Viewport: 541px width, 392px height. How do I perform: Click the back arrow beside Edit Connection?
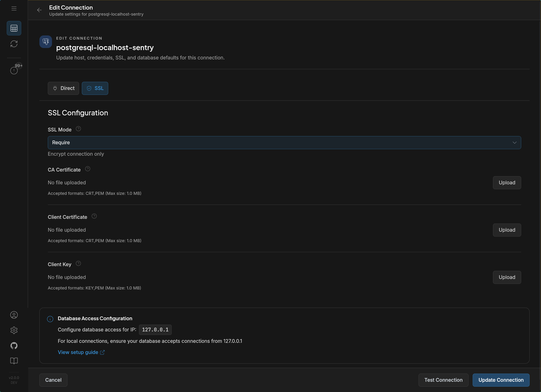click(x=39, y=10)
